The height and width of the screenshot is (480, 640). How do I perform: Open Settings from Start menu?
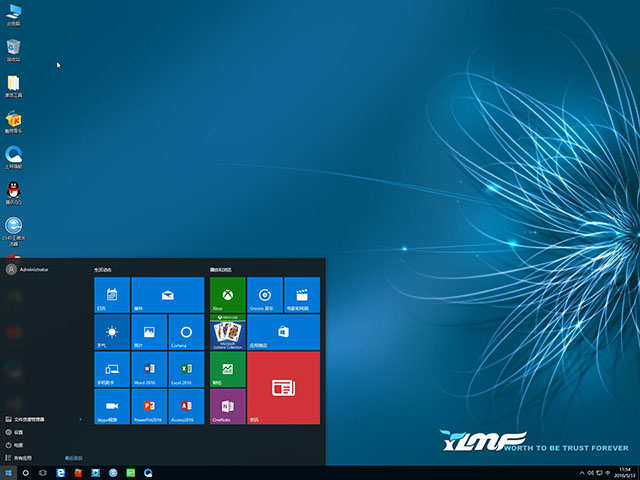(x=15, y=432)
